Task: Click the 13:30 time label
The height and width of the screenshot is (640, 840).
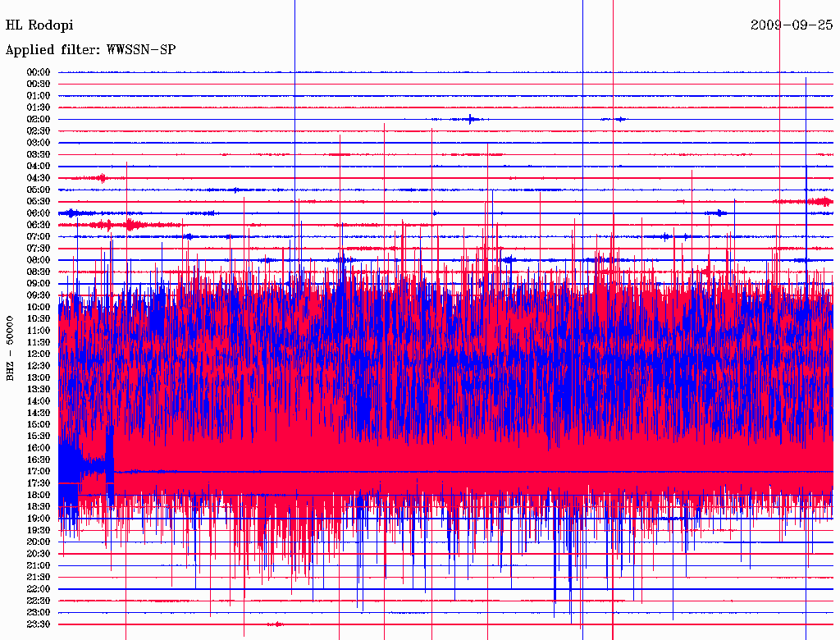Action: (38, 390)
